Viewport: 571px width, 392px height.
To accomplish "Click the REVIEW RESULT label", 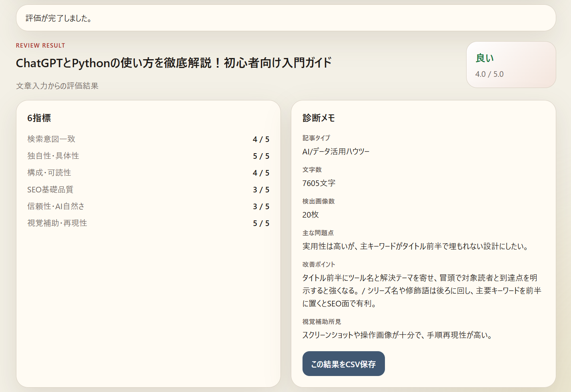I will (40, 46).
